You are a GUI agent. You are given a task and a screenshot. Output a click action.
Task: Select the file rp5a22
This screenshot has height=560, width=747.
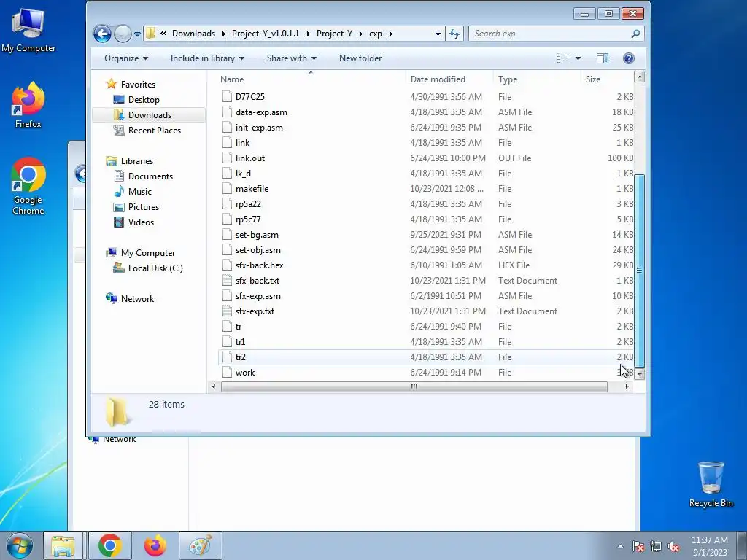[248, 204]
